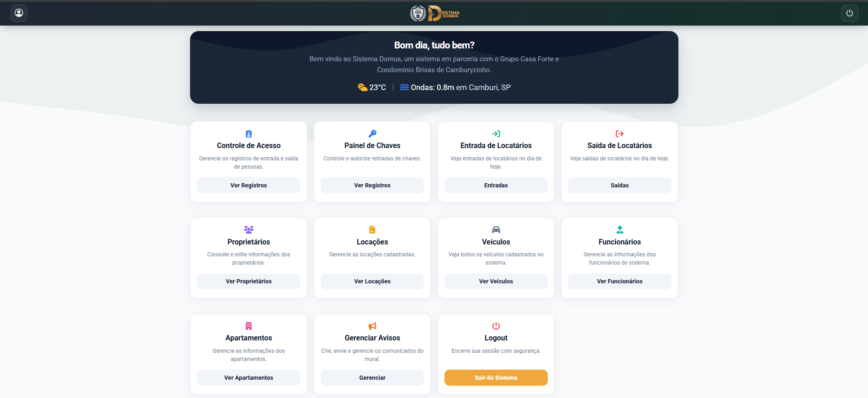Click Veja saídas de locatários description
Screen dimensions: 868x398
click(x=619, y=159)
